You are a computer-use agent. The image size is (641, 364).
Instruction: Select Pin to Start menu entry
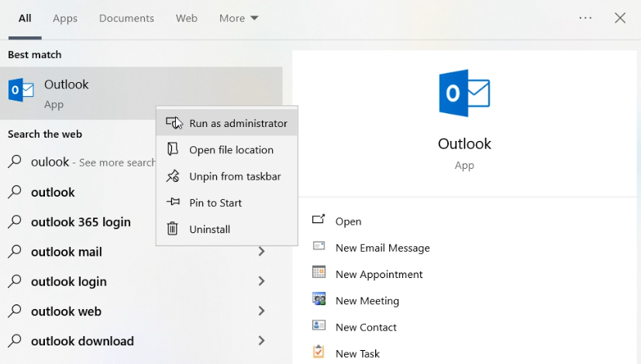pyautogui.click(x=227, y=203)
